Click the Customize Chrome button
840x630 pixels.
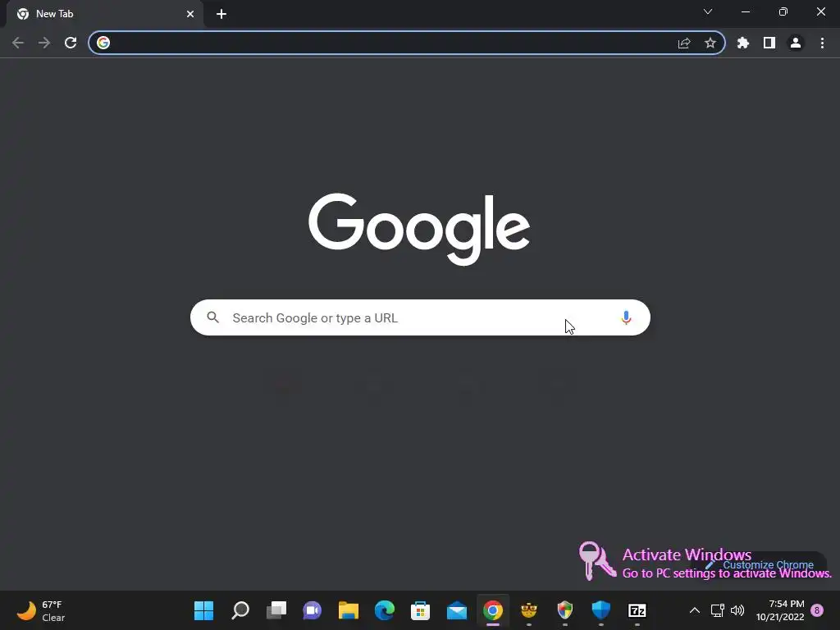(x=760, y=564)
